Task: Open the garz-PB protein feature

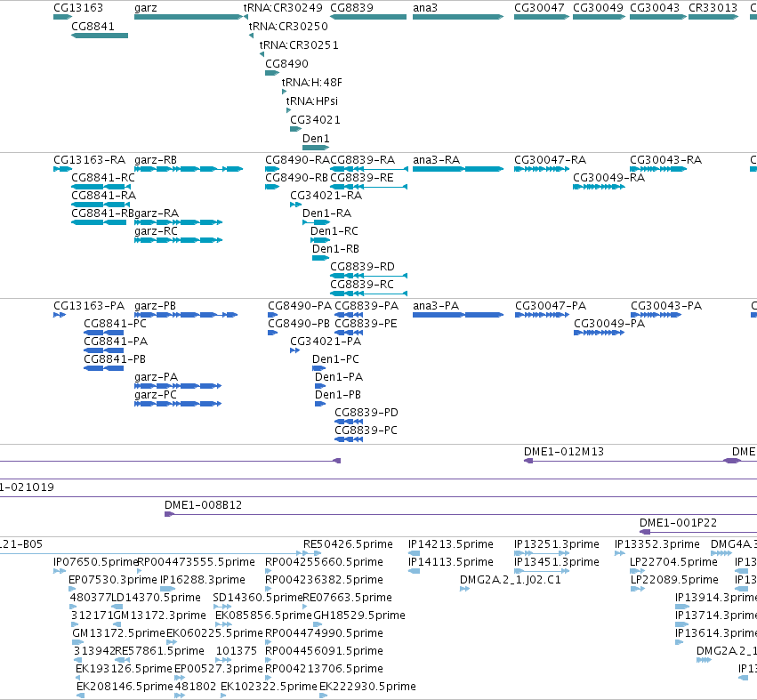Action: pyautogui.click(x=186, y=315)
